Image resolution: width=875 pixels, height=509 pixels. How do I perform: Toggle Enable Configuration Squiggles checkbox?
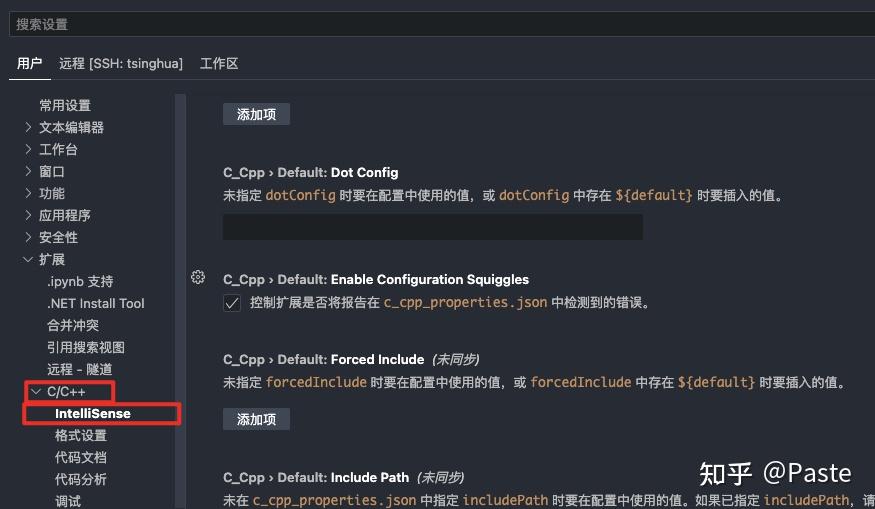[x=232, y=303]
